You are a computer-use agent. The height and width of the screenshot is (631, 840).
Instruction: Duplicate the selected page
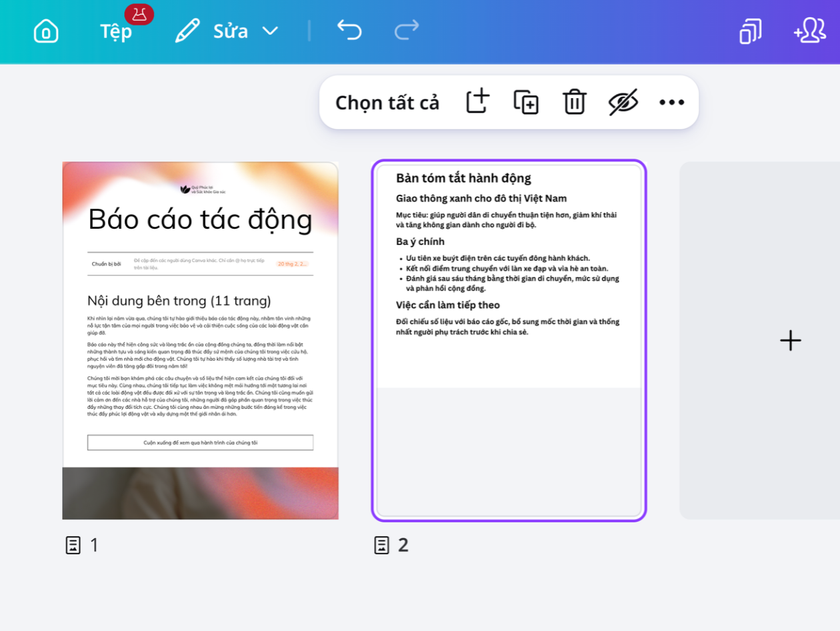coord(526,102)
